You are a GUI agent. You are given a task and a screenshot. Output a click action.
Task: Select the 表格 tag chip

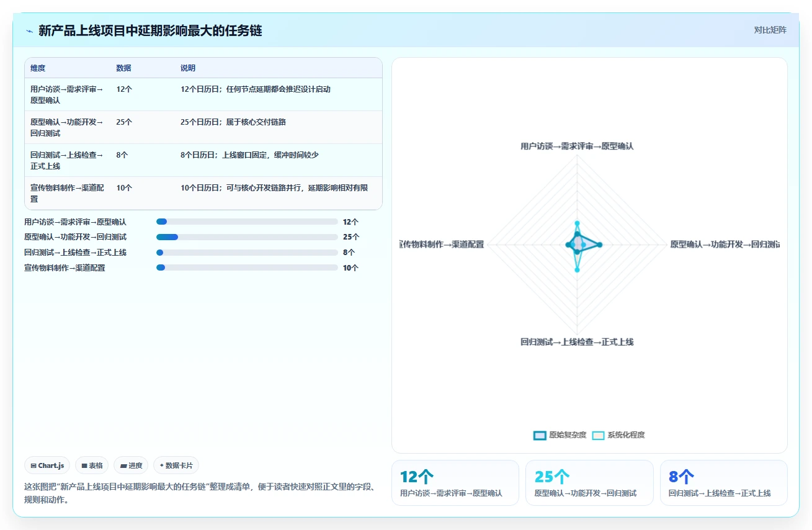click(x=92, y=465)
